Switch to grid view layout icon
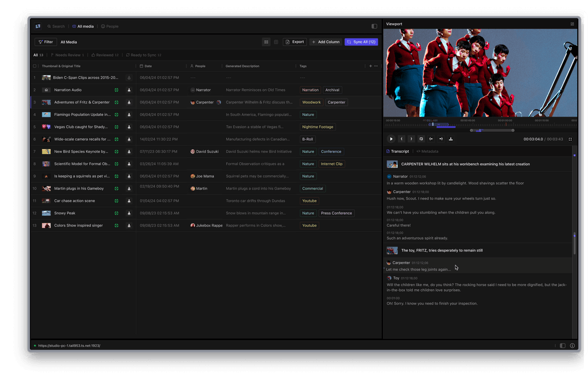This screenshot has width=588, height=373. click(x=276, y=41)
